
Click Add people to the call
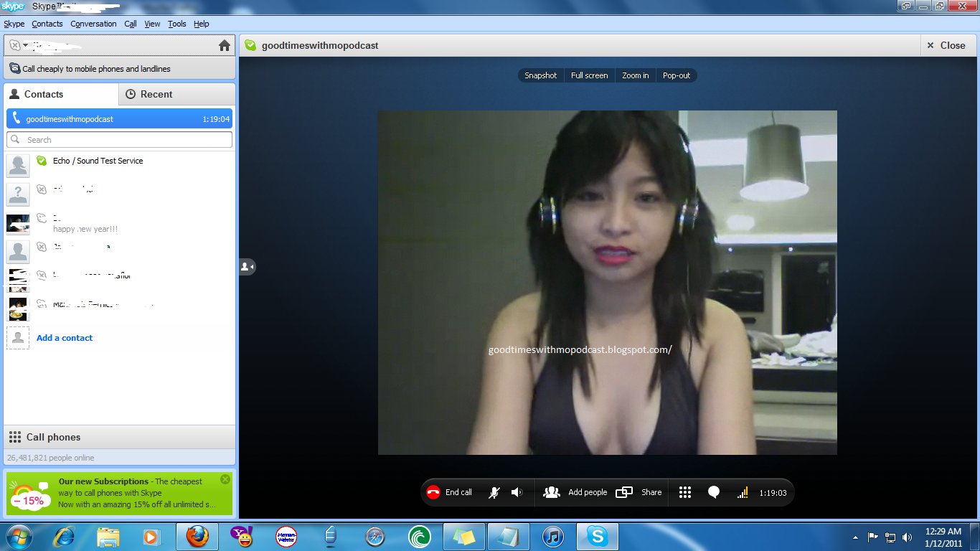(575, 492)
